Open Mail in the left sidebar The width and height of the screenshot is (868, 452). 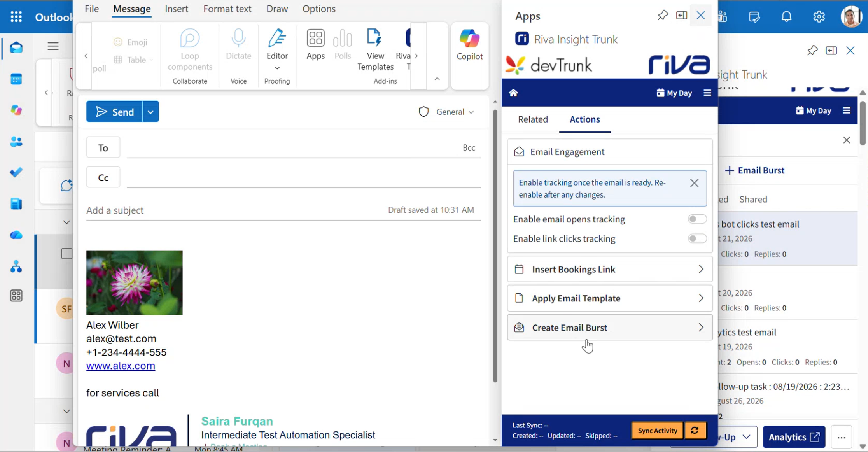pos(16,48)
